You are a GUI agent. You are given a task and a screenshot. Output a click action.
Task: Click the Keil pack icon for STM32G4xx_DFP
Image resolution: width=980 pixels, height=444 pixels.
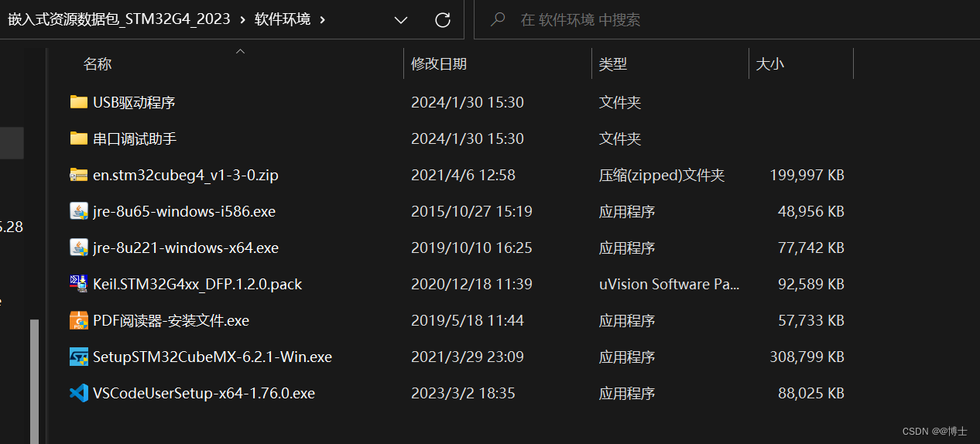(78, 284)
